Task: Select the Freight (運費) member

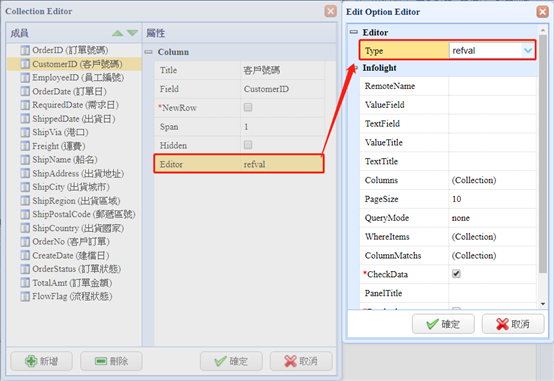Action: pyautogui.click(x=59, y=146)
